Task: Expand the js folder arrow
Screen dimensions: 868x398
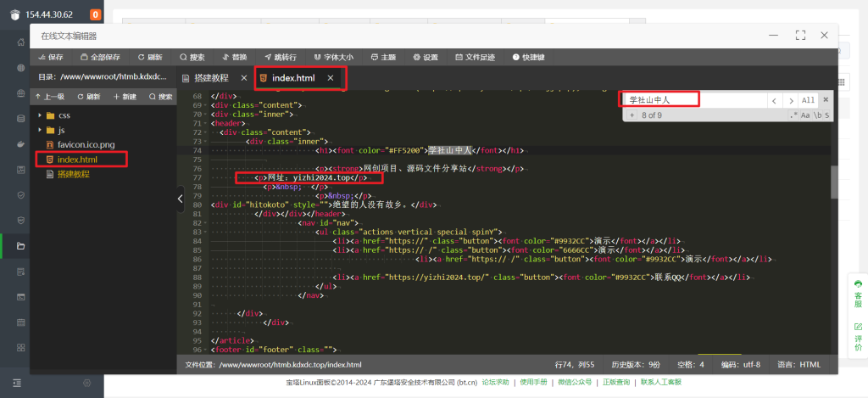Action: coord(39,130)
